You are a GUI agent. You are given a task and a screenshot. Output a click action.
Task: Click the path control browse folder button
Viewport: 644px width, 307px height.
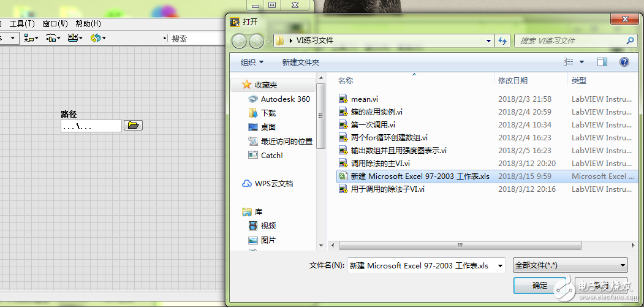coord(133,126)
